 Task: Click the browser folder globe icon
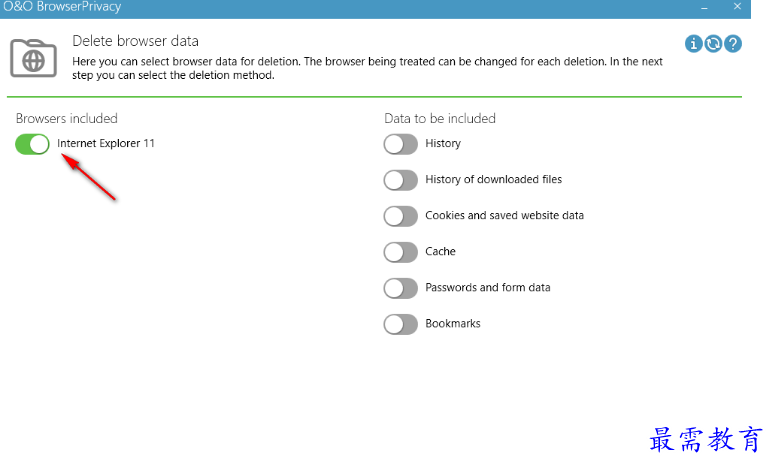[33, 58]
